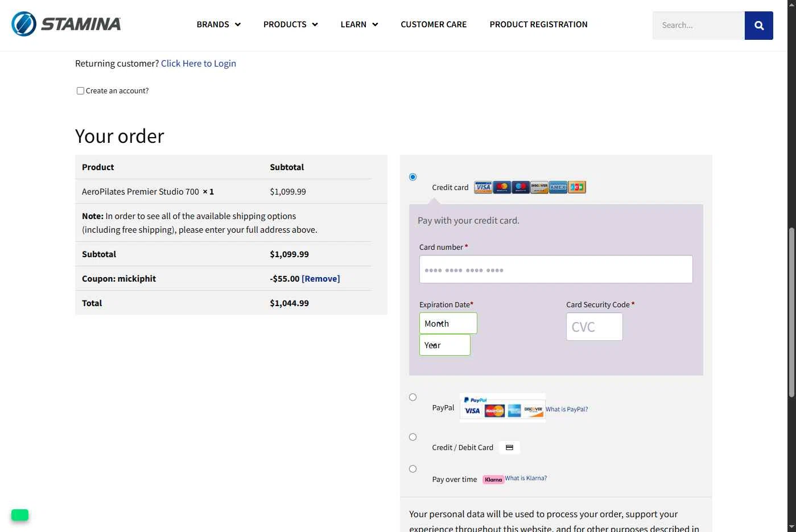Click the Card number field

coord(556,269)
